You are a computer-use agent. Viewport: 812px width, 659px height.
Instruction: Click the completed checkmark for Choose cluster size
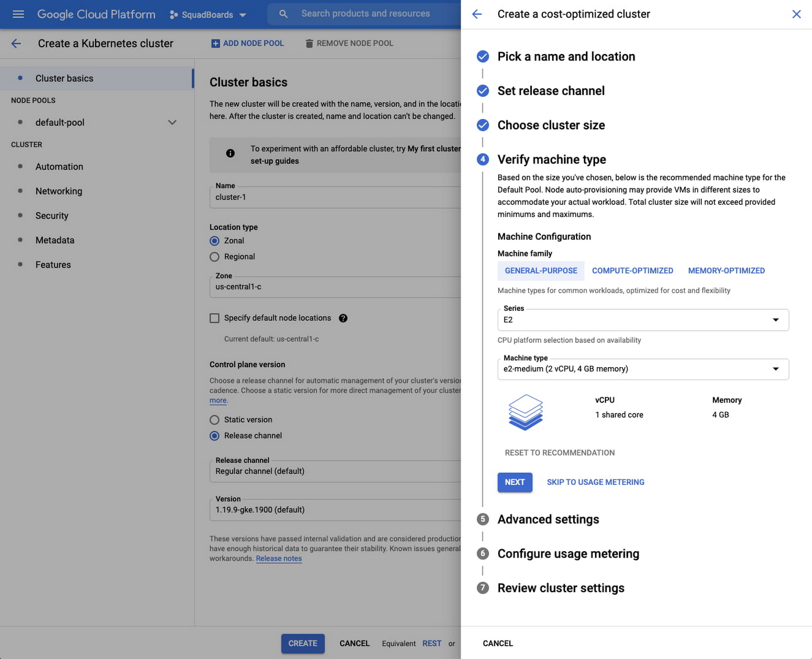(x=483, y=125)
